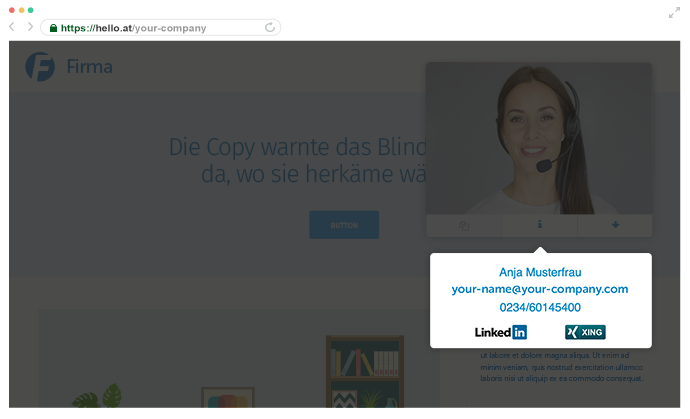Open the your-name@your-company.com email link
This screenshot has height=419, width=690.
540,289
